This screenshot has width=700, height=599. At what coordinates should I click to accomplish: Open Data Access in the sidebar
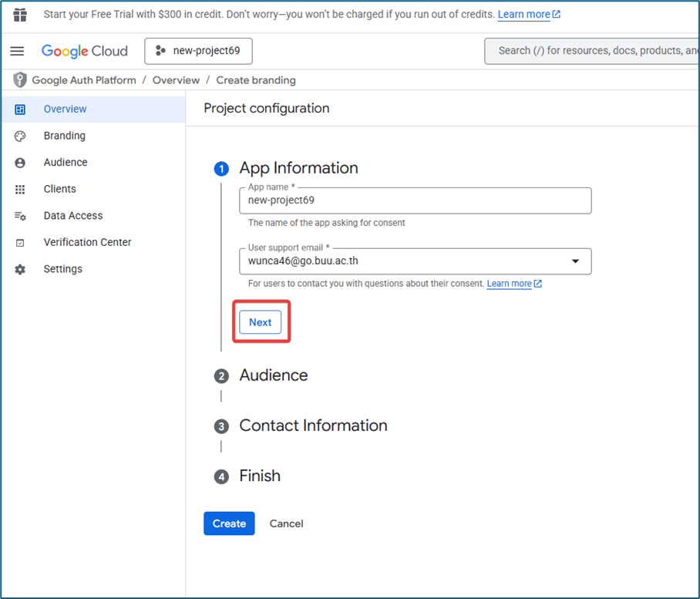coord(73,216)
